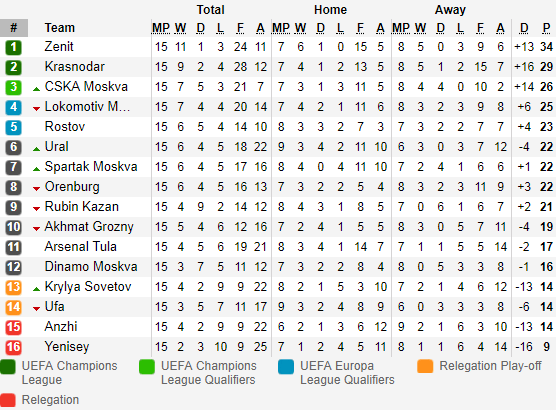
Task: Click UEFA Europa League Qualifiers blue swatch
Action: coord(286,366)
